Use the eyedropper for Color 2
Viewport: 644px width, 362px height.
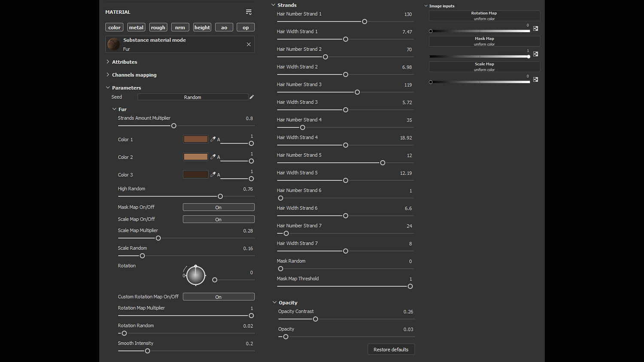point(213,157)
